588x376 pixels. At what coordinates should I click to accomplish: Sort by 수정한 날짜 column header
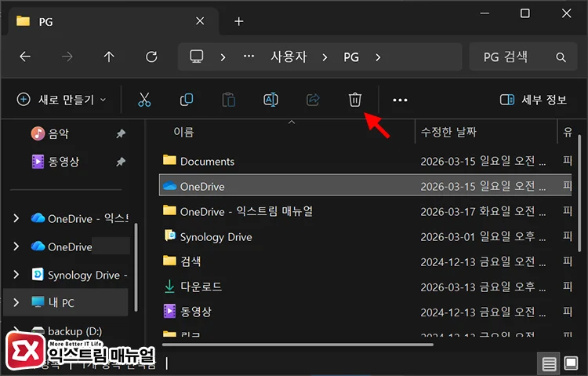448,132
